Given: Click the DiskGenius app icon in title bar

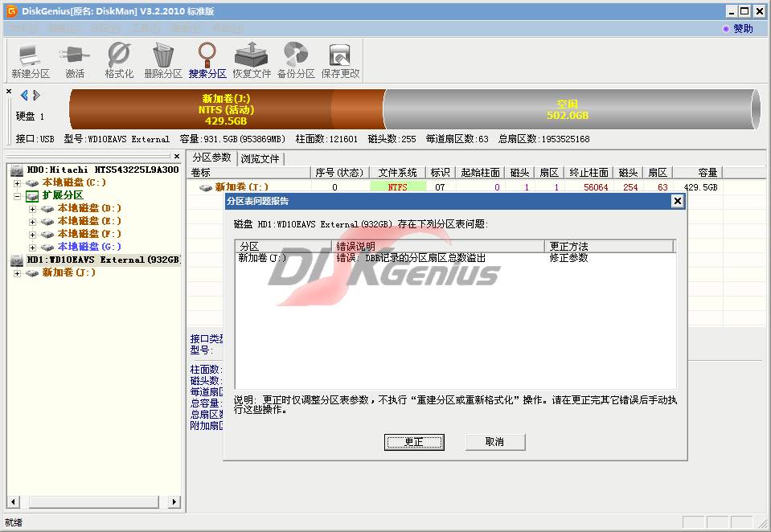Looking at the screenshot, I should click(x=10, y=10).
